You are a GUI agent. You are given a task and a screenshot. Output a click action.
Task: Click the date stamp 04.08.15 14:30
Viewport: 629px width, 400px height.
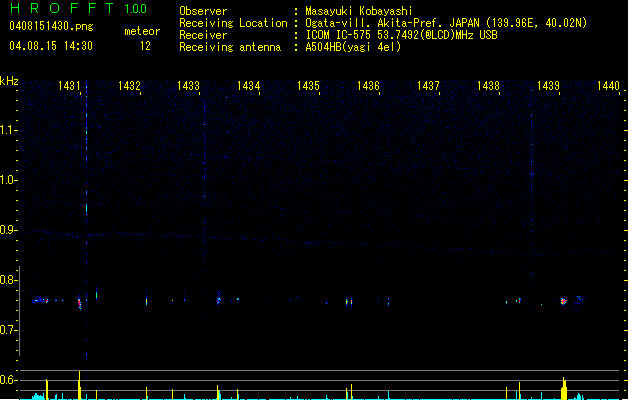pos(51,46)
